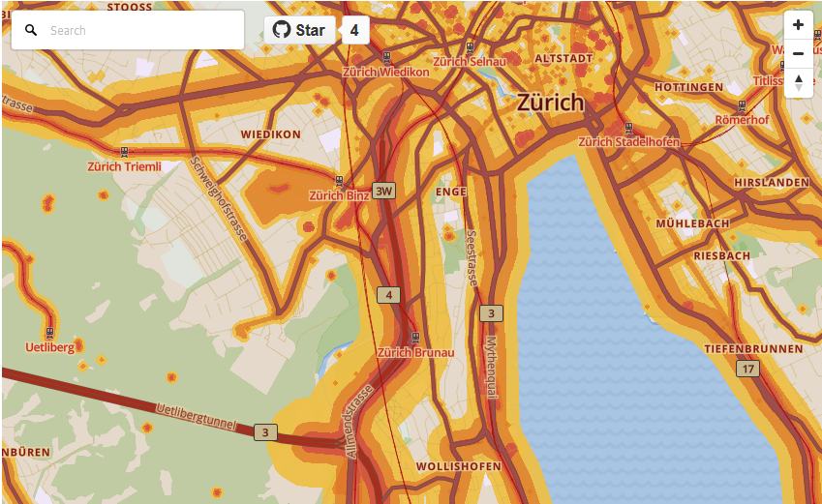The height and width of the screenshot is (504, 822).
Task: Click the GitHub Star button
Action: coord(299,30)
